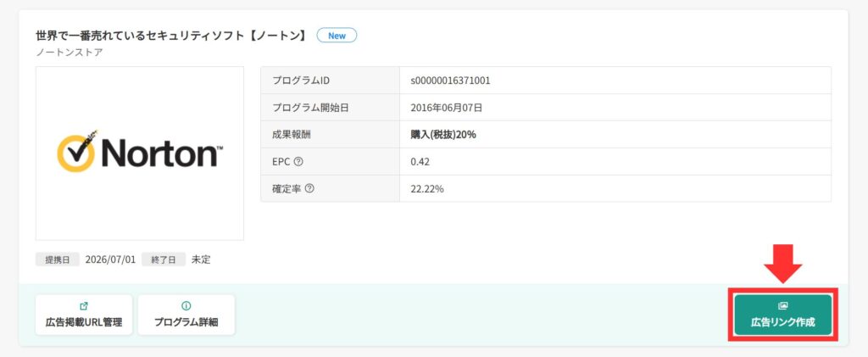Open プログラム詳細 button
The height and width of the screenshot is (357, 868).
(x=186, y=315)
